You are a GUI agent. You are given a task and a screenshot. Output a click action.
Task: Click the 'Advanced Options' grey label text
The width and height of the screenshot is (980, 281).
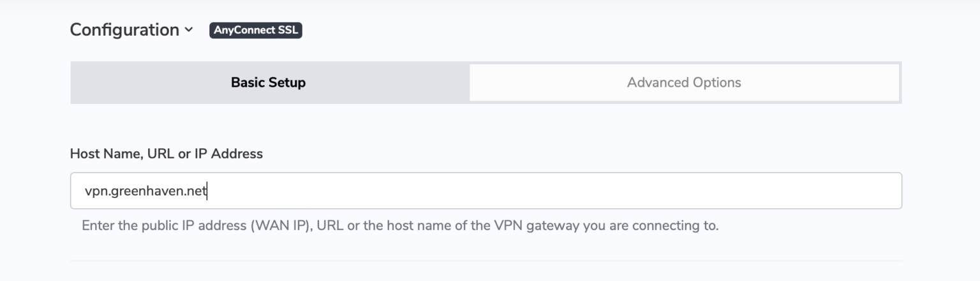coord(684,82)
